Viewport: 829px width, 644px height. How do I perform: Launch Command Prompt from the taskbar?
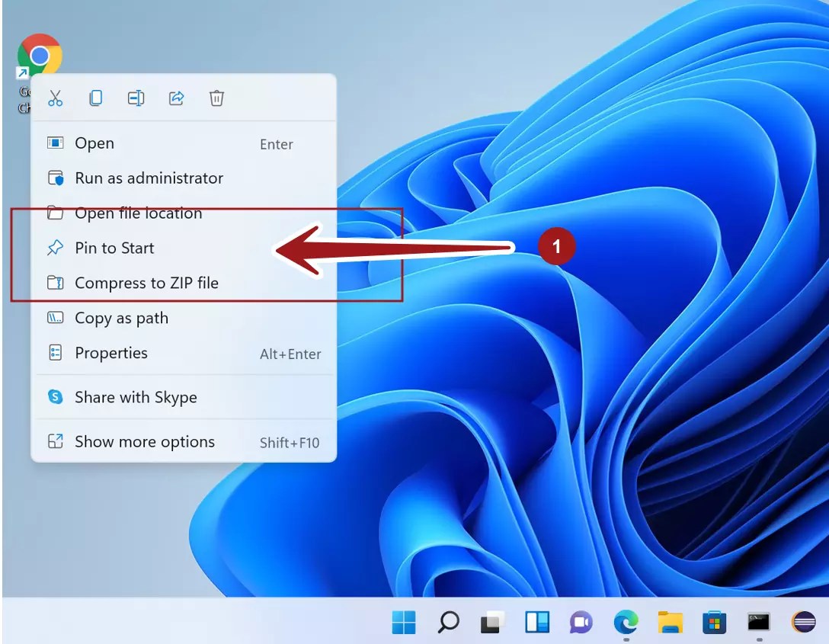click(758, 623)
